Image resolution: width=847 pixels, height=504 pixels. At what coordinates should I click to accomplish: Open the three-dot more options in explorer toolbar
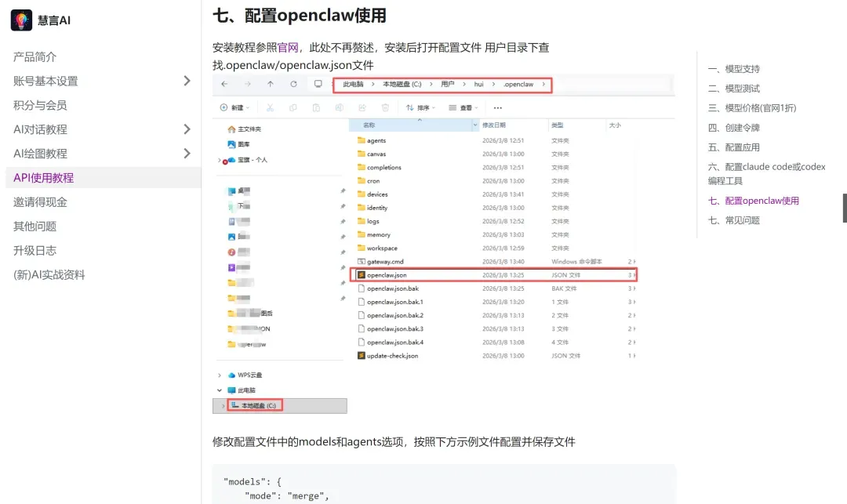(x=497, y=108)
